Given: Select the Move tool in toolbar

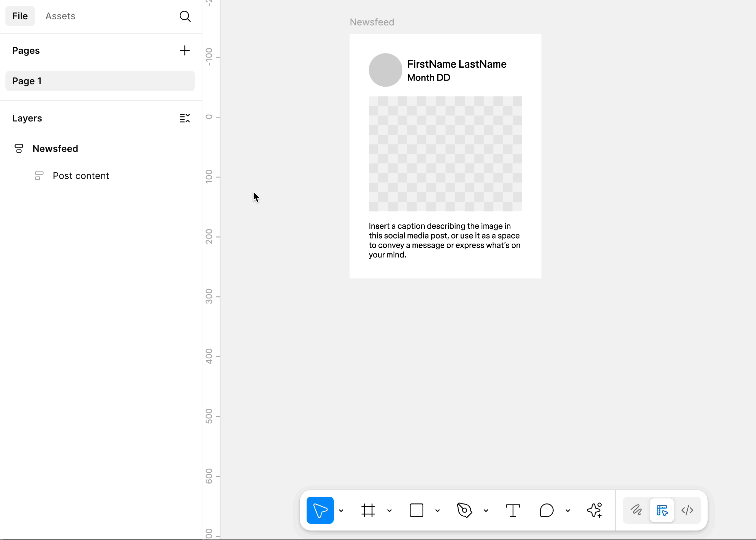Looking at the screenshot, I should pyautogui.click(x=320, y=510).
